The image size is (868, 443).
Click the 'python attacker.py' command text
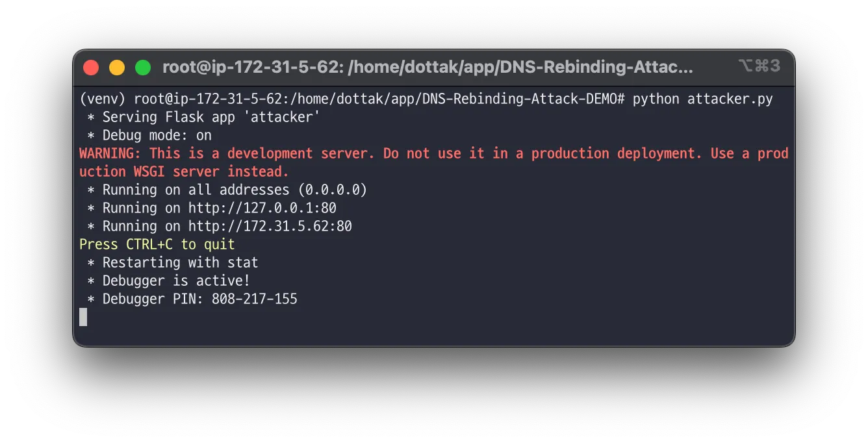tap(703, 99)
